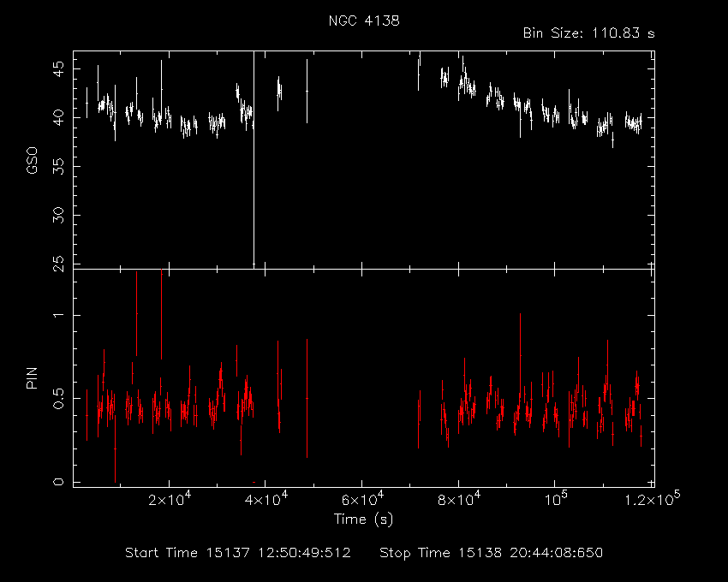Image resolution: width=728 pixels, height=582 pixels.
Task: Select the Start Time 15137 12:50:49:512 text
Action: point(238,553)
